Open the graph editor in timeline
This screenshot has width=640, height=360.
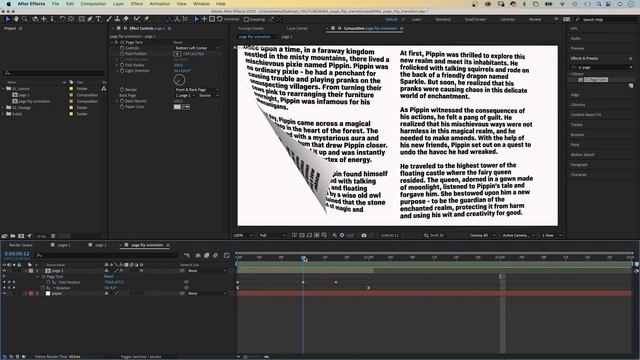pyautogui.click(x=227, y=256)
